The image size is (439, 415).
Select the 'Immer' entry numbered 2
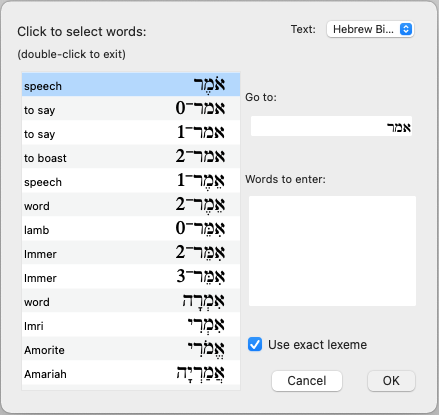[131, 252]
